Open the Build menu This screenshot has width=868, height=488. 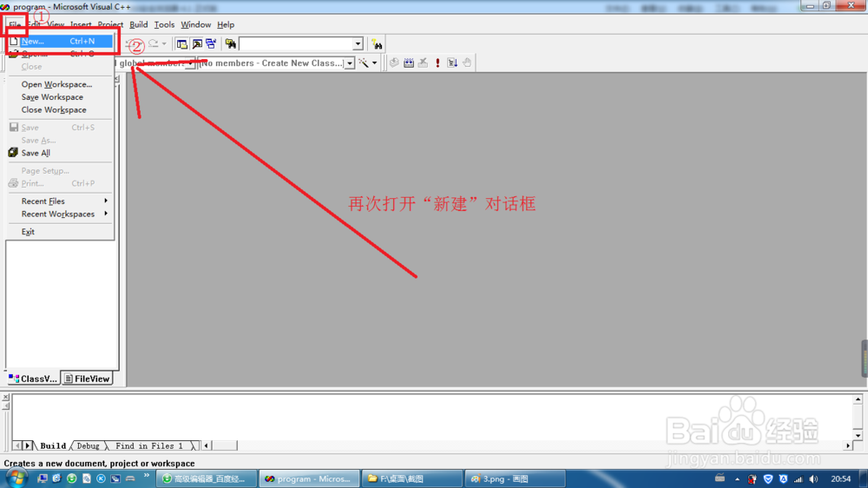coord(138,24)
